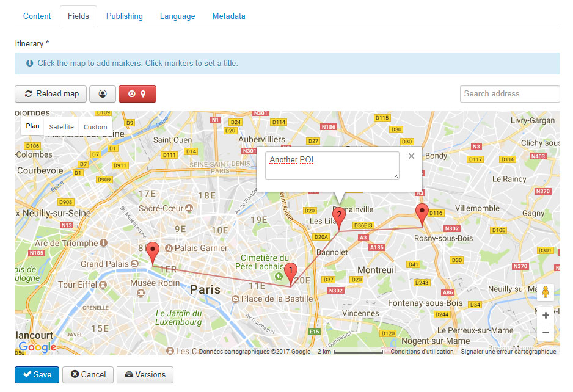Click the Bagnolet map label
Viewport: 573px width, 392px height.
[332, 252]
